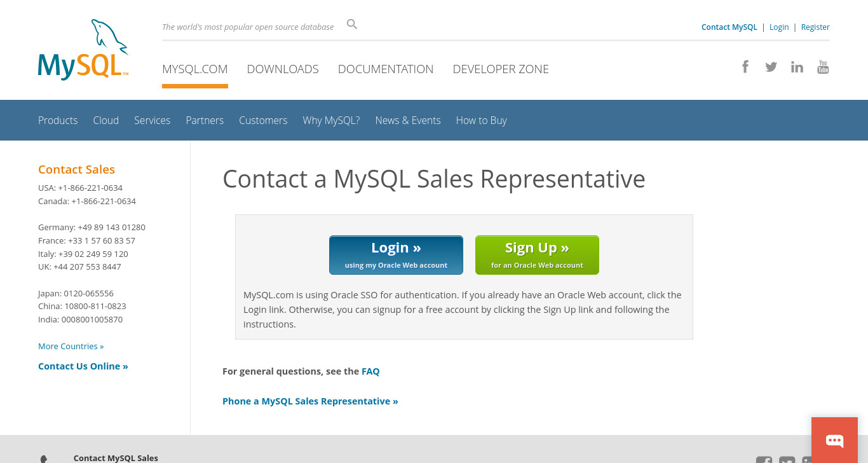Switch to the DOCUMENTATION tab
The width and height of the screenshot is (868, 463).
point(386,69)
